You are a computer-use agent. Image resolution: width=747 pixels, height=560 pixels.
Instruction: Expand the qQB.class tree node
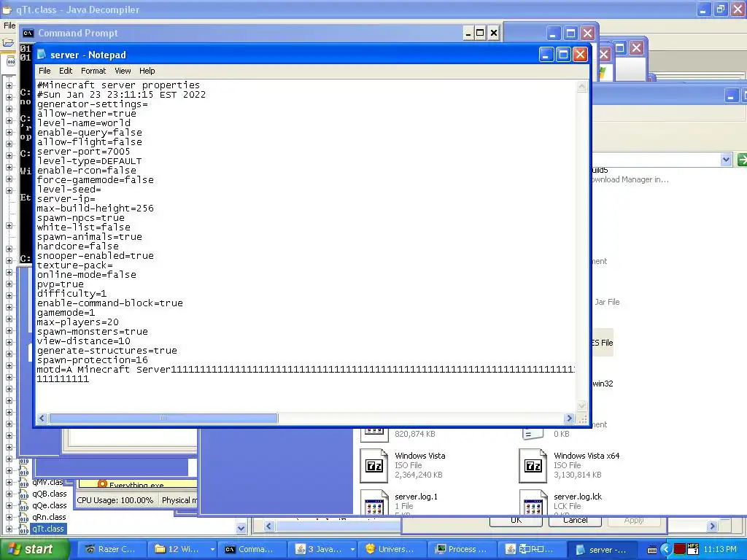[x=9, y=494]
